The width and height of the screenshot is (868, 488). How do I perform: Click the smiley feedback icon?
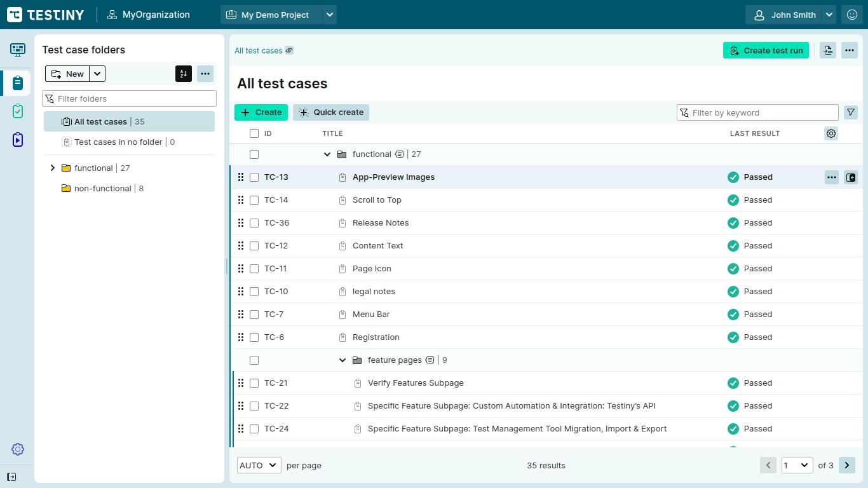coord(852,15)
